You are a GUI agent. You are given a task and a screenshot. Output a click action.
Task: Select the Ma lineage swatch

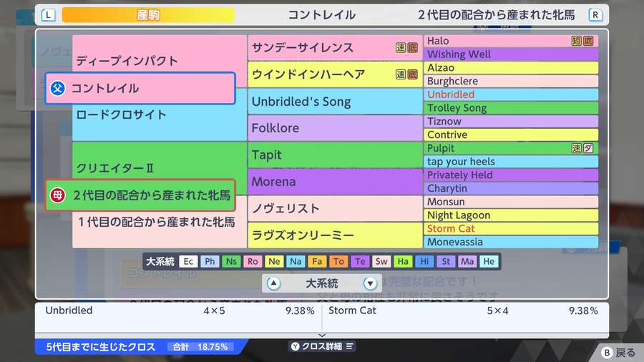click(467, 261)
